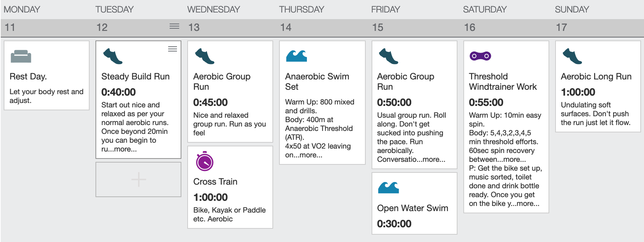This screenshot has width=644, height=242.
Task: Click the Rest Day couch icon
Action: pos(21,56)
